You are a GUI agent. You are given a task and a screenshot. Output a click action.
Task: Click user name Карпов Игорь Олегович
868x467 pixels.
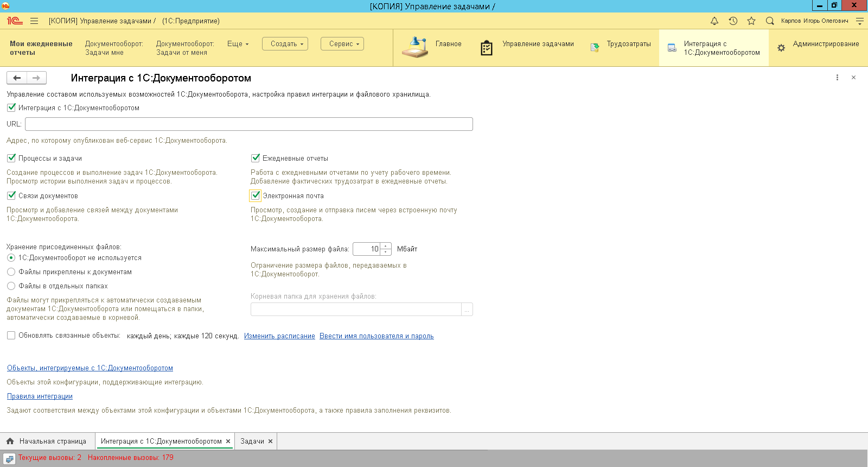coord(814,21)
